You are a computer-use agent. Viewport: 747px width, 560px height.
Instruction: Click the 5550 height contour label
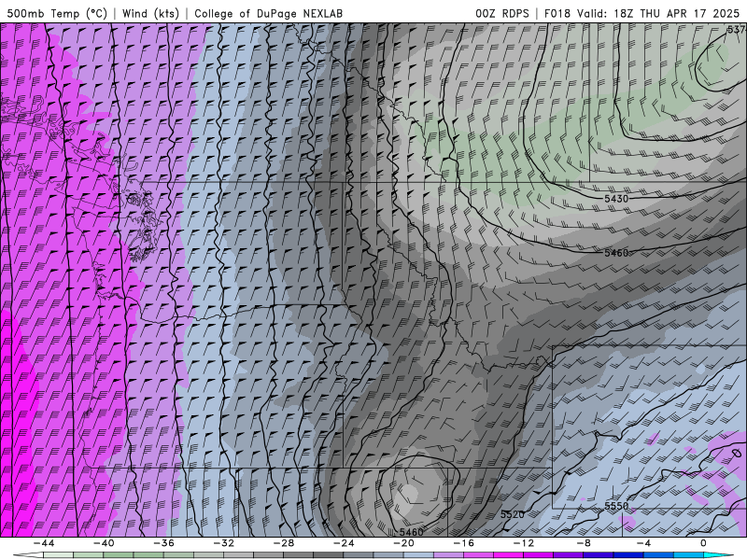616,506
